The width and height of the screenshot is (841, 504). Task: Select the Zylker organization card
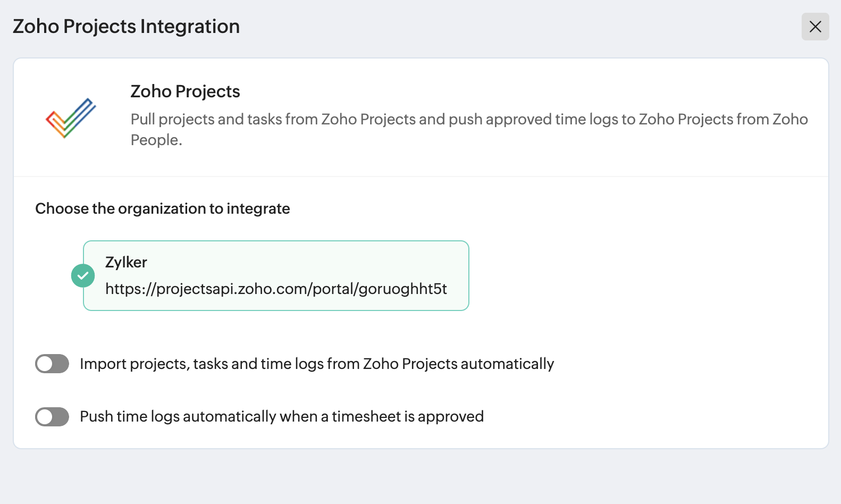[x=276, y=275]
